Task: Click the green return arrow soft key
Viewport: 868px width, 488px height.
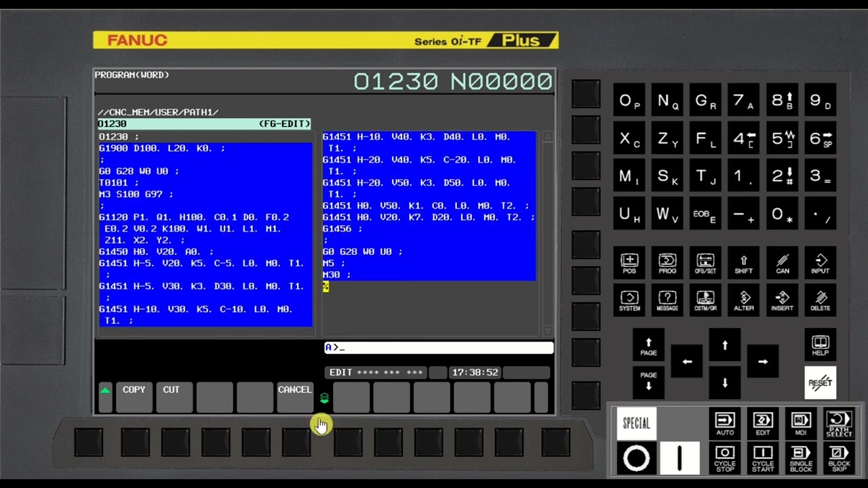Action: [105, 397]
